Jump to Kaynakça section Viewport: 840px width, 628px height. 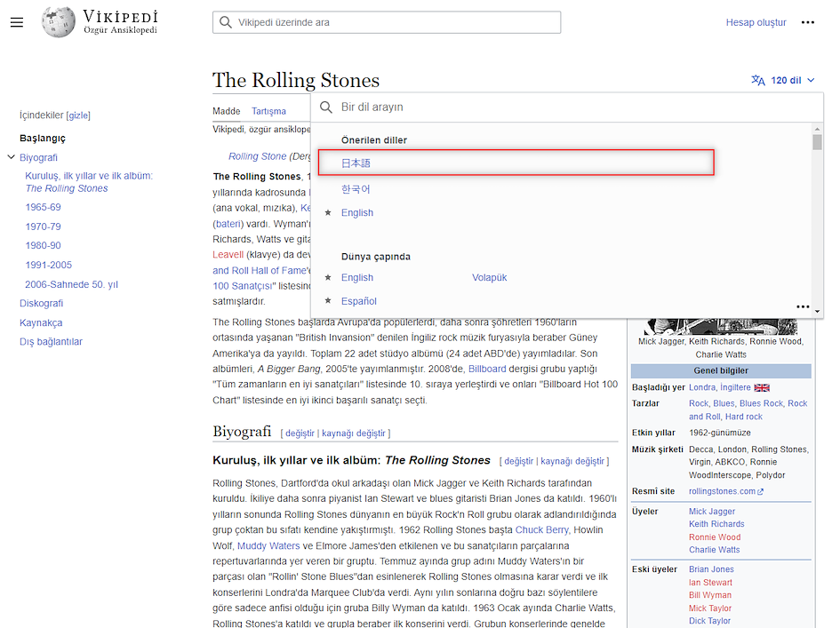click(41, 322)
